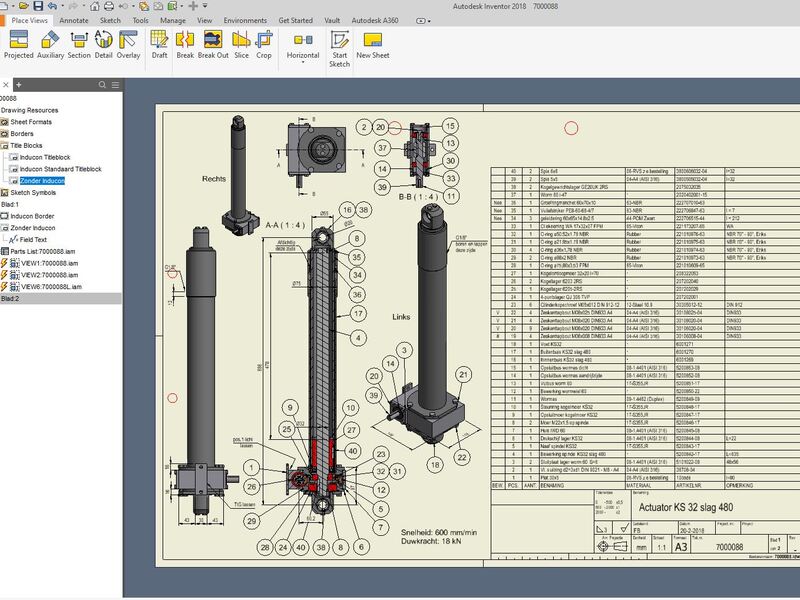Activate sheet Blad:2 in browser
This screenshot has height=600, width=800.
pos(10,298)
